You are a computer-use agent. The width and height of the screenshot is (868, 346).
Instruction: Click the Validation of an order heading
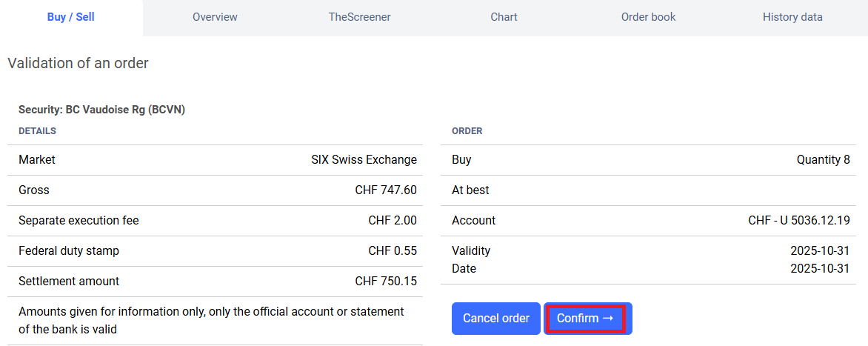(78, 64)
